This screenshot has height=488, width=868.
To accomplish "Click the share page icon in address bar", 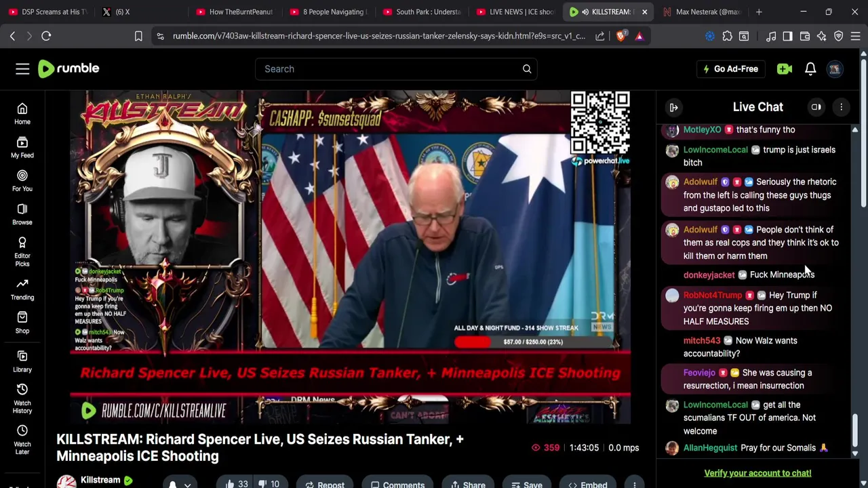I will [x=600, y=36].
